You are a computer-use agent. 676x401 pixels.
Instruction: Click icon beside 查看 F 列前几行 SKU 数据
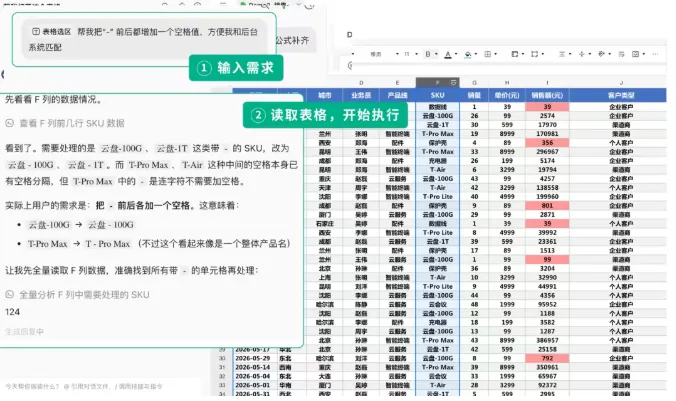pyautogui.click(x=9, y=123)
